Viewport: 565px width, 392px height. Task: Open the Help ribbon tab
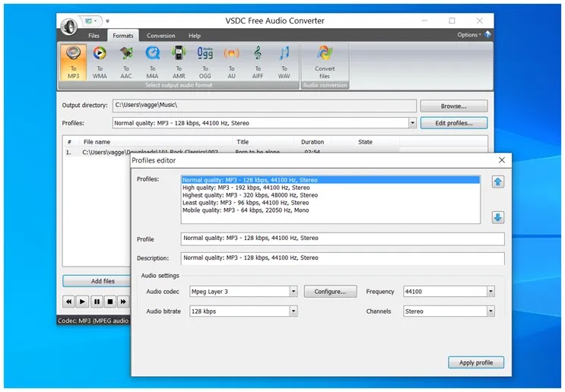pyautogui.click(x=195, y=36)
